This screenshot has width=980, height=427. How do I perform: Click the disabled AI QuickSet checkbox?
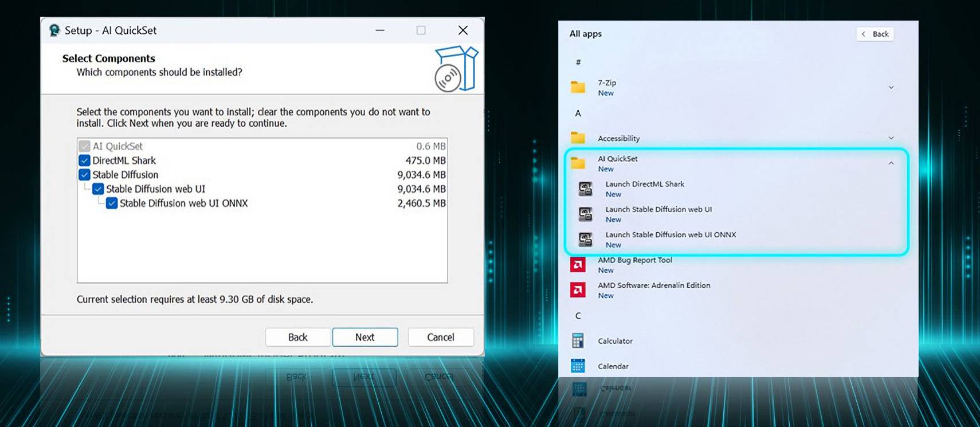84,146
